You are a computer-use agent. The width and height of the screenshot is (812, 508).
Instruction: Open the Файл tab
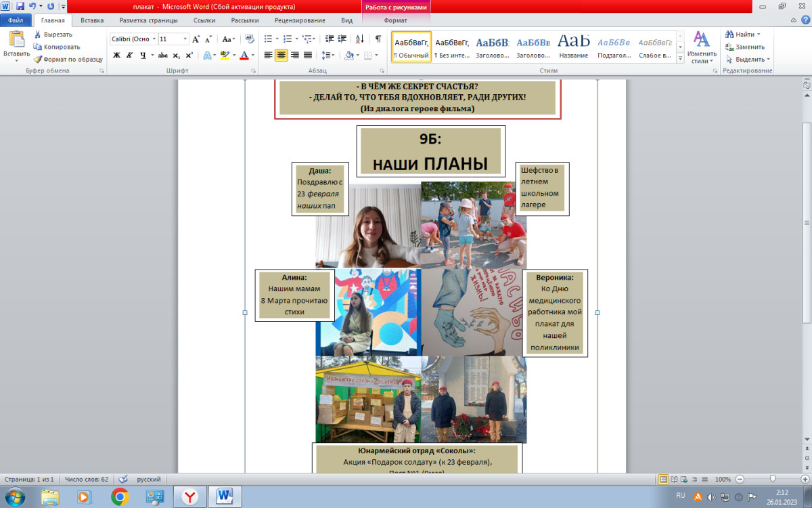[16, 21]
